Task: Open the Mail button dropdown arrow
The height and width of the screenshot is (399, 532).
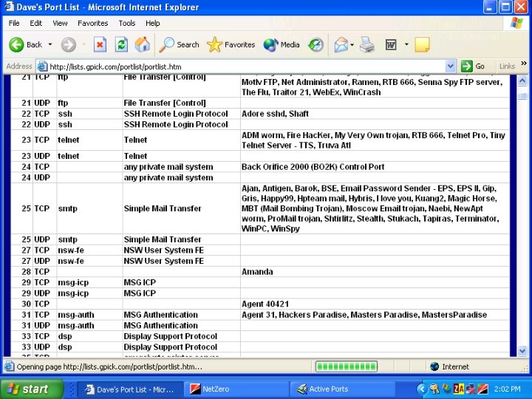Action: [x=352, y=45]
